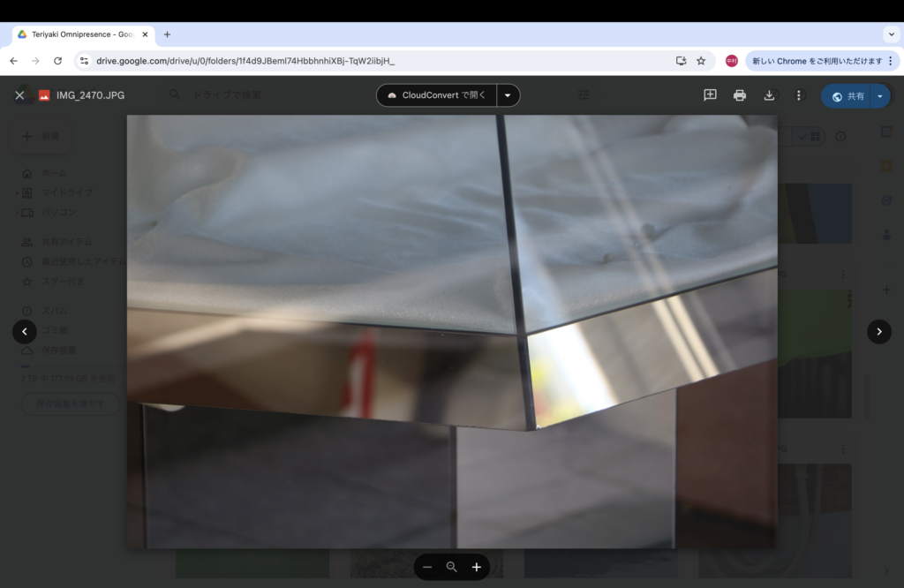The height and width of the screenshot is (588, 904).
Task: Click the file type icon beside IMG_2470.JPG
Action: click(x=44, y=95)
